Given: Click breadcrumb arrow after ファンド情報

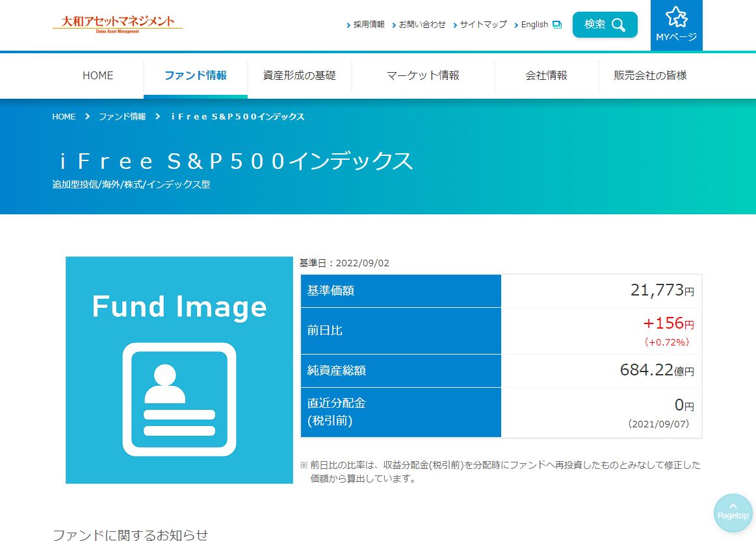Looking at the screenshot, I should pyautogui.click(x=158, y=117).
